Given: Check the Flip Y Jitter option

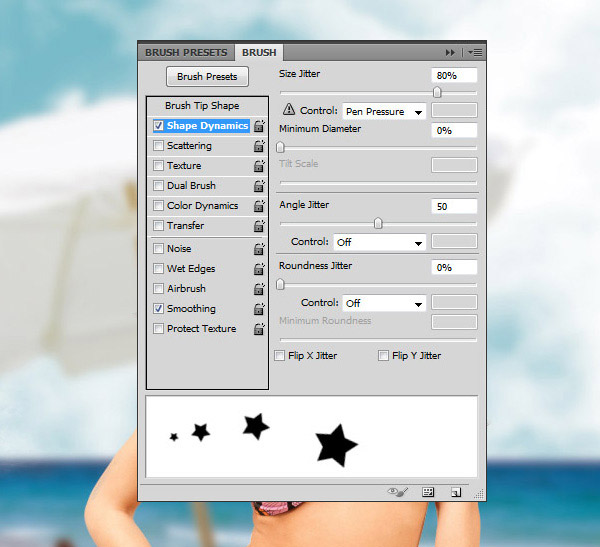Looking at the screenshot, I should 383,356.
